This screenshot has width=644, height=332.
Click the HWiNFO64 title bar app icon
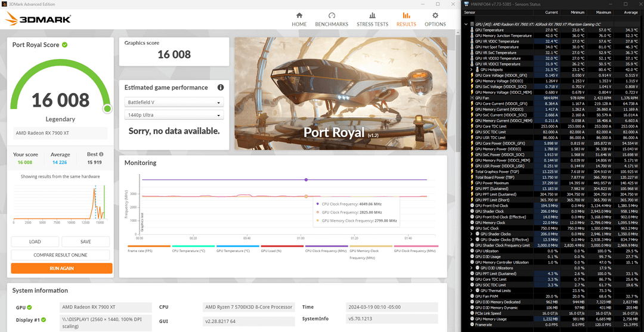(x=466, y=4)
